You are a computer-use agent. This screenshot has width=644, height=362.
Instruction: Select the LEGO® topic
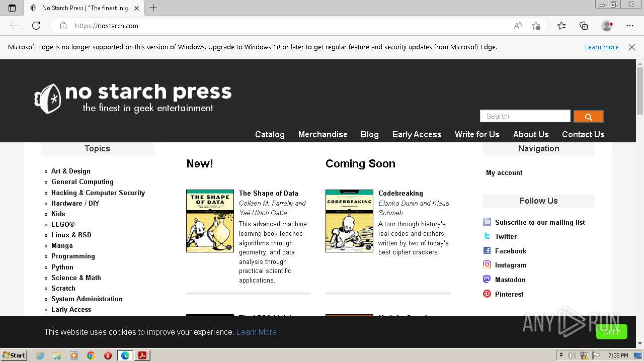pos(63,224)
